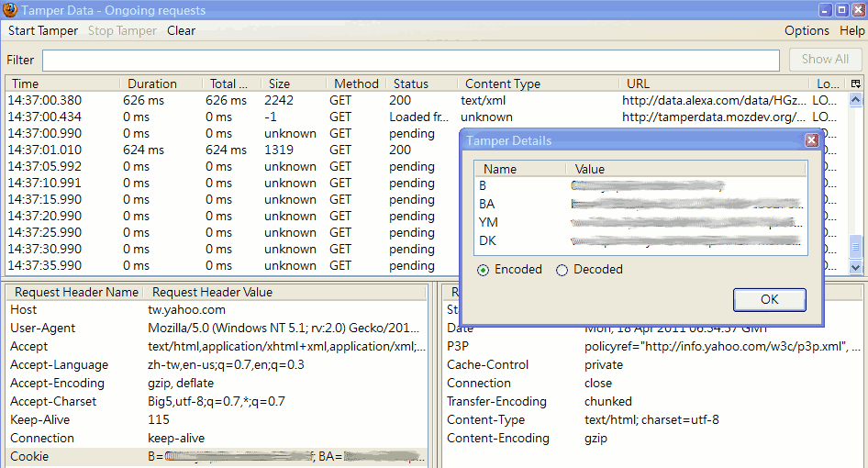868x468 pixels.
Task: Select Transfer-Encoding response header row
Action: pos(653,402)
